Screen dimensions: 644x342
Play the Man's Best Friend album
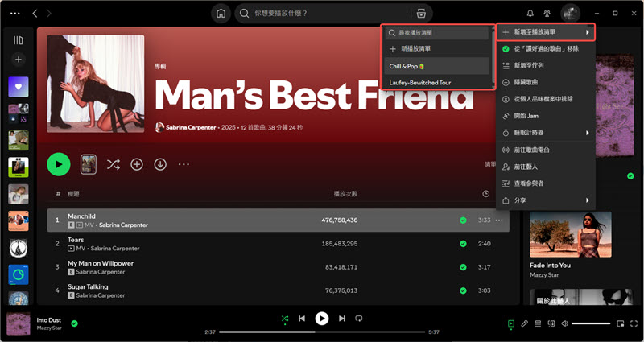point(59,164)
